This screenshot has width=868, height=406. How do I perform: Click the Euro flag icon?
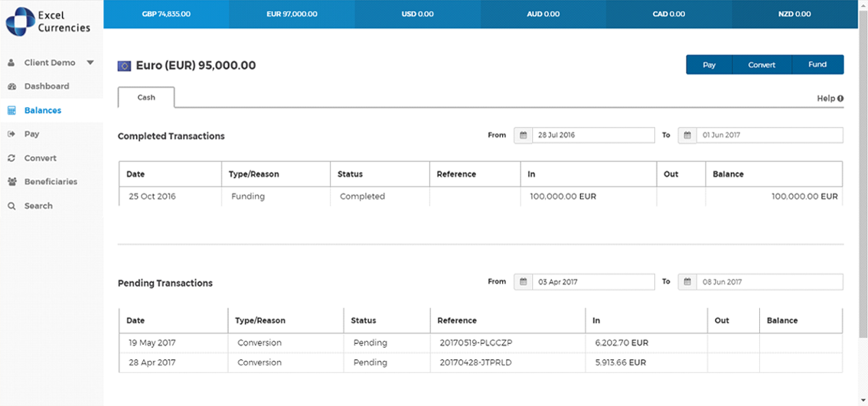[x=124, y=66]
